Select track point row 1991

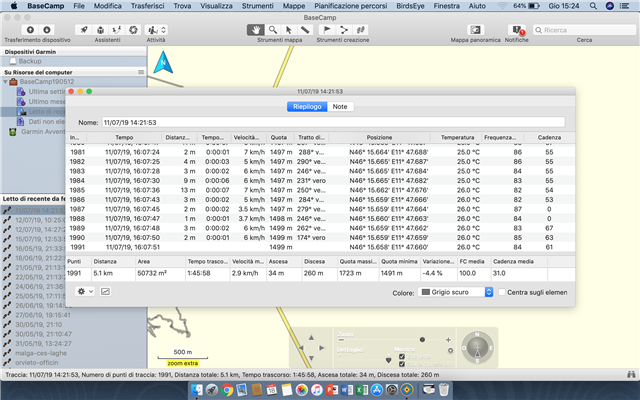point(320,247)
